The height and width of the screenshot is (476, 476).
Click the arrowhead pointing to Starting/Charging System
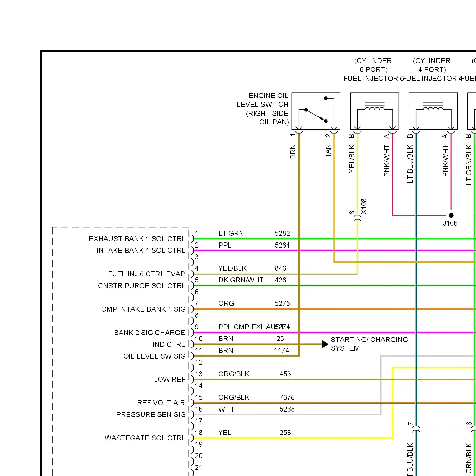pyautogui.click(x=325, y=344)
